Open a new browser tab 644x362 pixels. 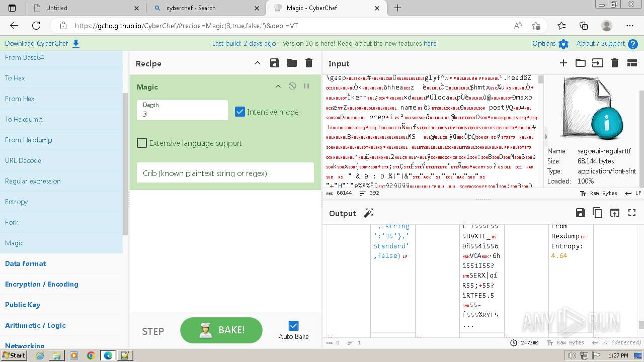pyautogui.click(x=397, y=8)
